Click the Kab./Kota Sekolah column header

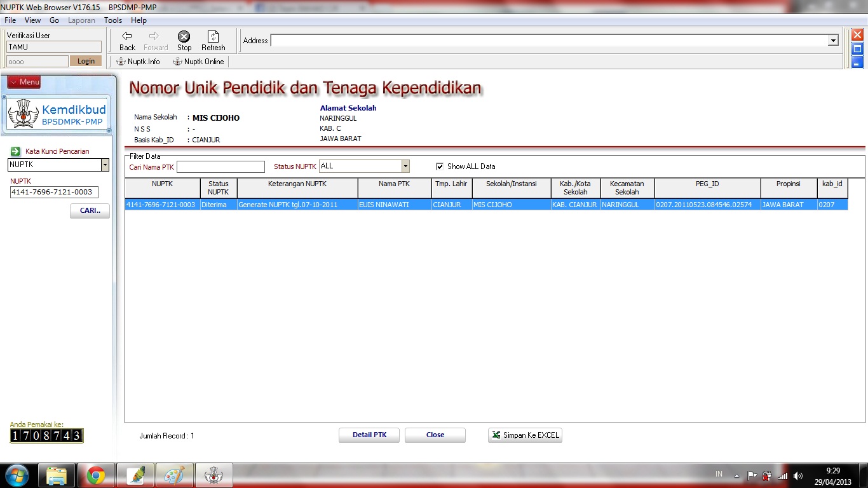pyautogui.click(x=576, y=188)
